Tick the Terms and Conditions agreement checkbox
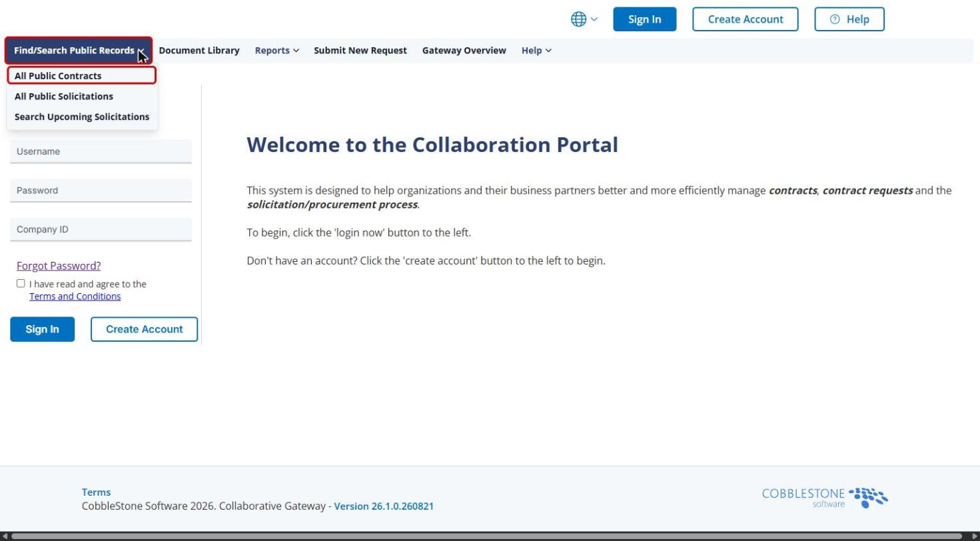 (x=21, y=283)
